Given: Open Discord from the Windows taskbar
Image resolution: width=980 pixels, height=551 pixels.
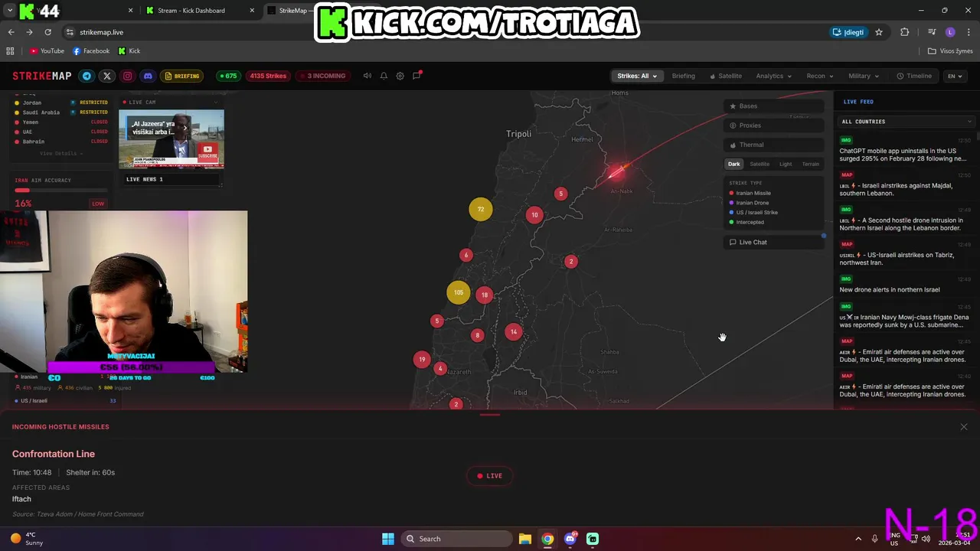Looking at the screenshot, I should 570,539.
